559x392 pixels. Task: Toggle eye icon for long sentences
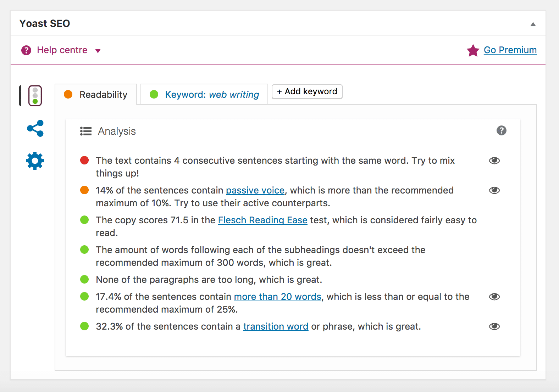[494, 297]
